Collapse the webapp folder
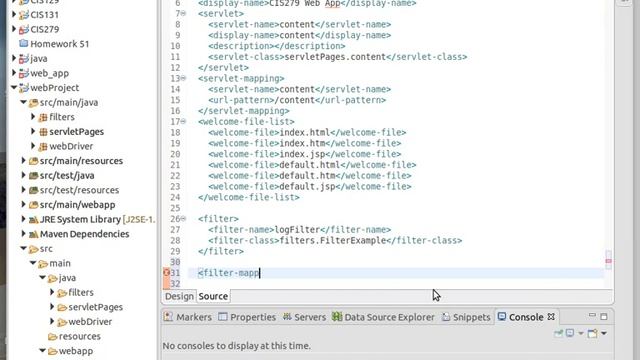 coord(42,351)
